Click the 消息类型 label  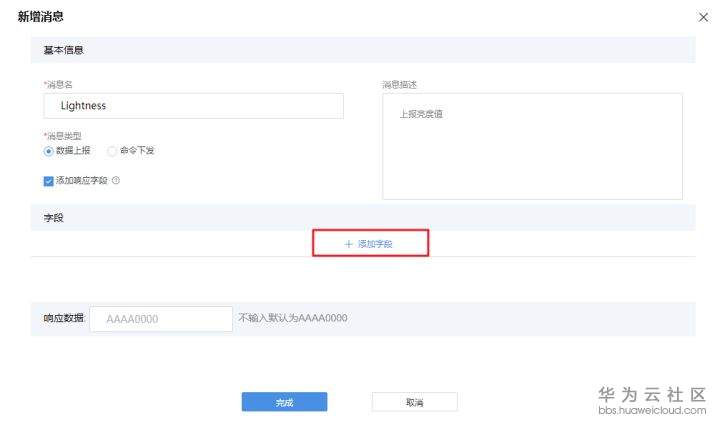click(x=62, y=136)
